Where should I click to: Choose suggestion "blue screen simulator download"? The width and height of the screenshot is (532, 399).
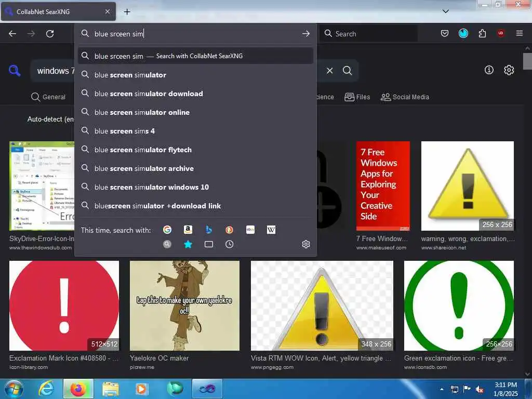195,94
